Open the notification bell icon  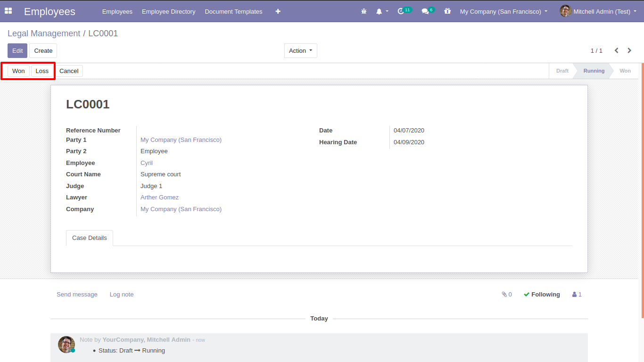(380, 11)
